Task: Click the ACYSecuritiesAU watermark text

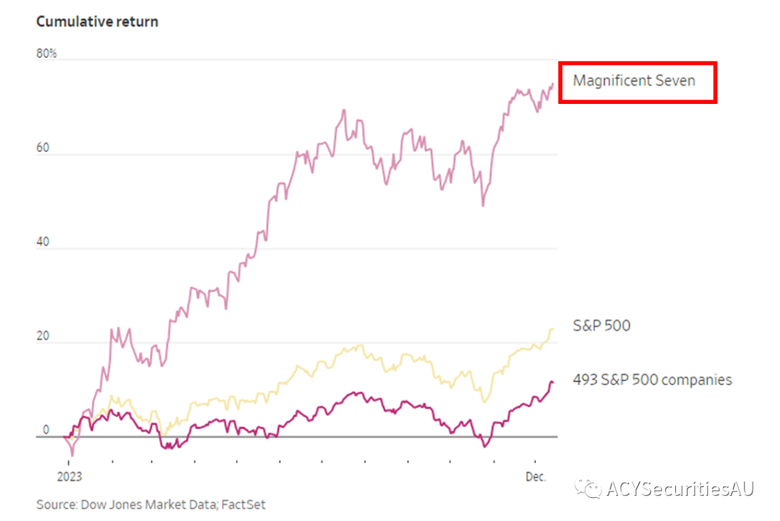Action: [x=680, y=489]
